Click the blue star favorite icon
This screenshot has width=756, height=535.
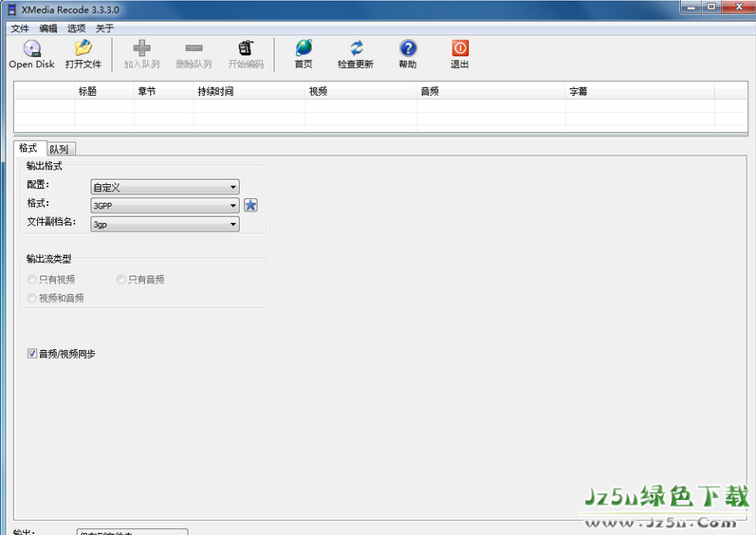[x=250, y=205]
